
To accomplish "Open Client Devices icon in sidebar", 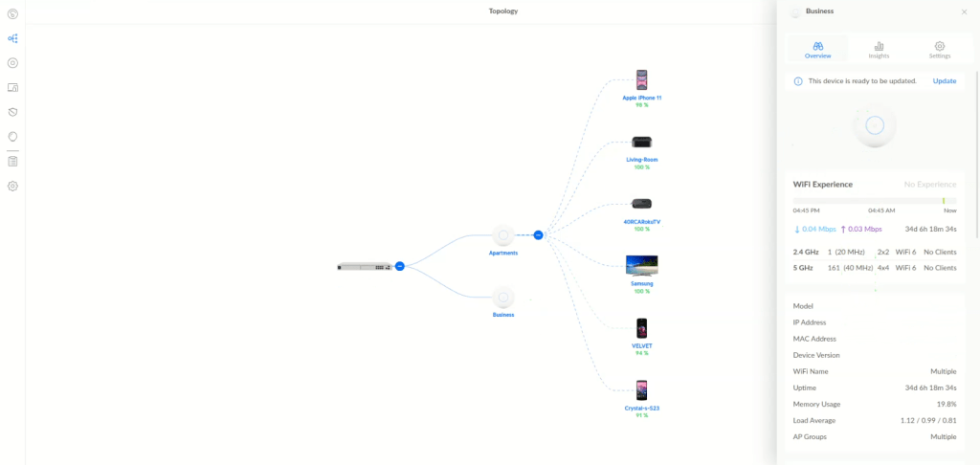I will coord(12,88).
